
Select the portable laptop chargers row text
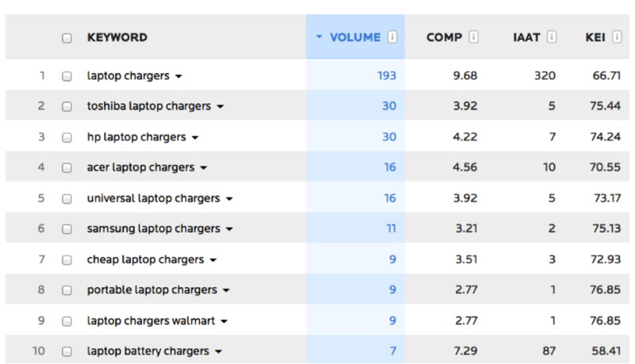[152, 290]
